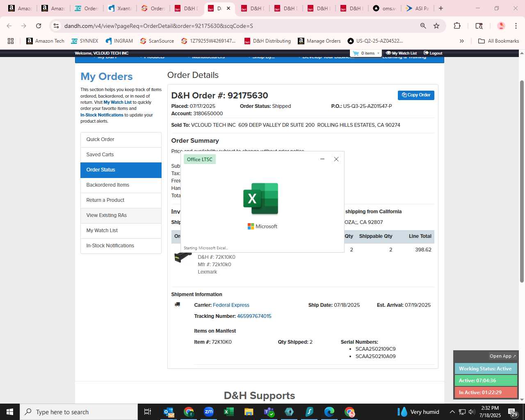Viewport: 525px width, 420px height.
Task: Switch to the ASI Pa browser tab
Action: pos(418,8)
